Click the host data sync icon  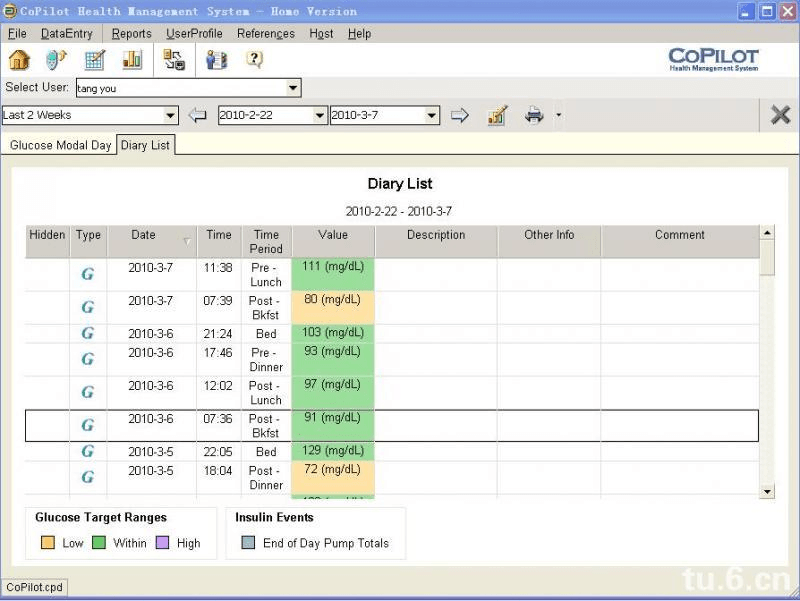click(174, 60)
